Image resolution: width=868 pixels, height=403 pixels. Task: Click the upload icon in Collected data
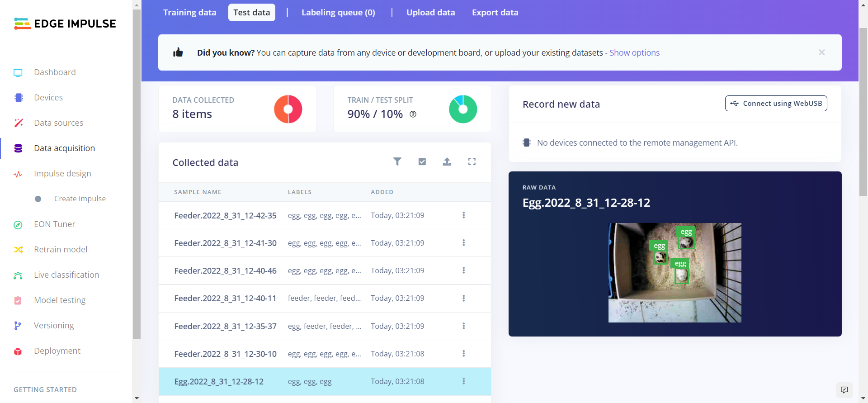(x=447, y=161)
